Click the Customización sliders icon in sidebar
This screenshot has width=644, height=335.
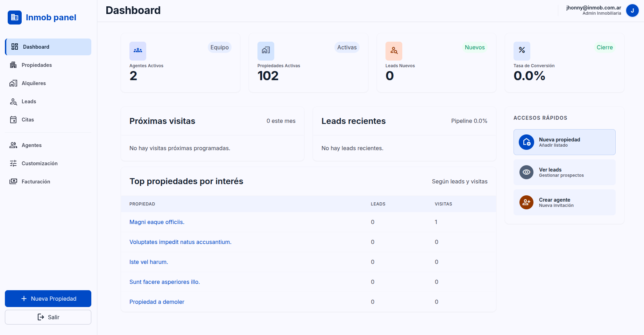coord(13,163)
